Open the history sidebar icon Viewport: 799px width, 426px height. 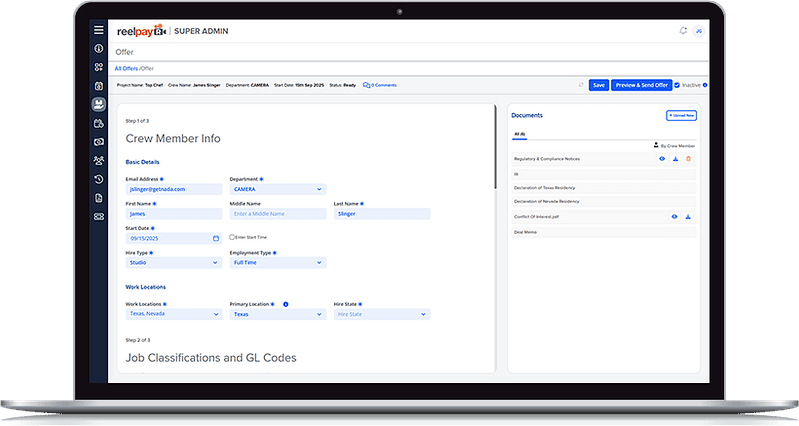[x=98, y=179]
